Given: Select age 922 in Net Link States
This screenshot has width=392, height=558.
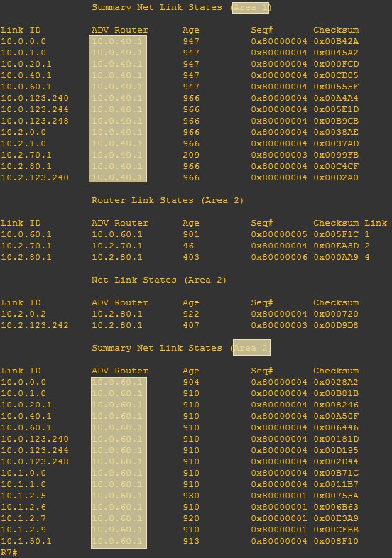Looking at the screenshot, I should coord(191,314).
